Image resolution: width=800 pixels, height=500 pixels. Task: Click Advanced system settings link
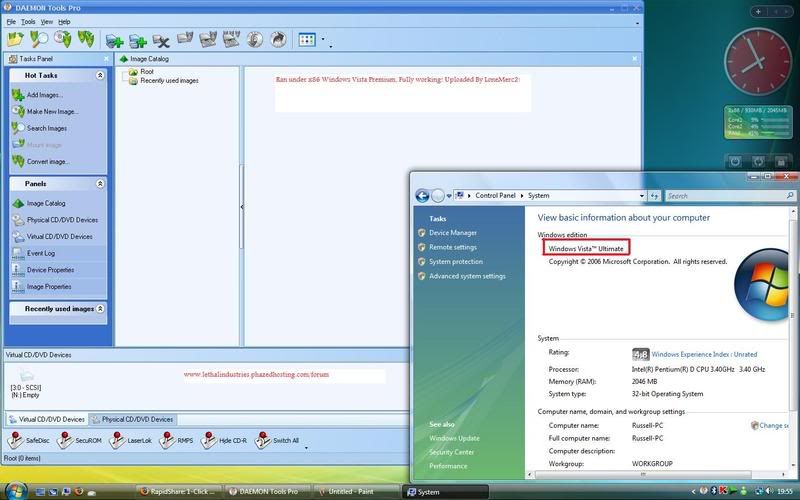467,276
